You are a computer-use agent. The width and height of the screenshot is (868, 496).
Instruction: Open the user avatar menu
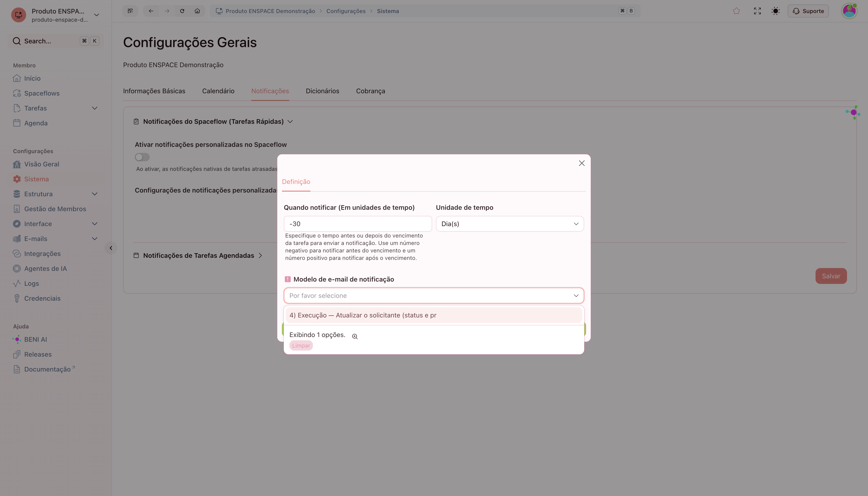click(849, 11)
